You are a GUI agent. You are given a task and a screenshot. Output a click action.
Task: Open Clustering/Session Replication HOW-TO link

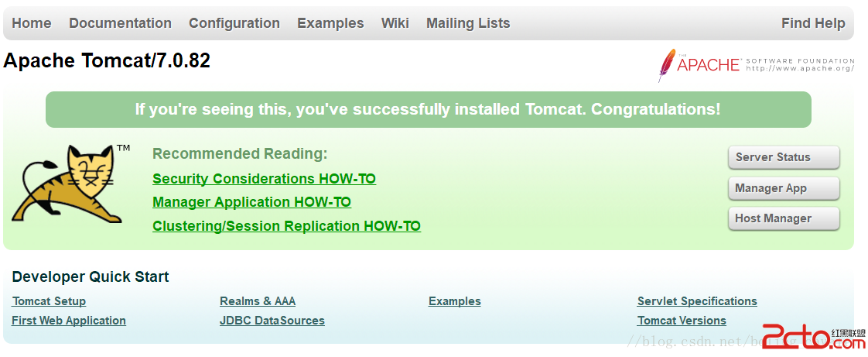tap(286, 226)
